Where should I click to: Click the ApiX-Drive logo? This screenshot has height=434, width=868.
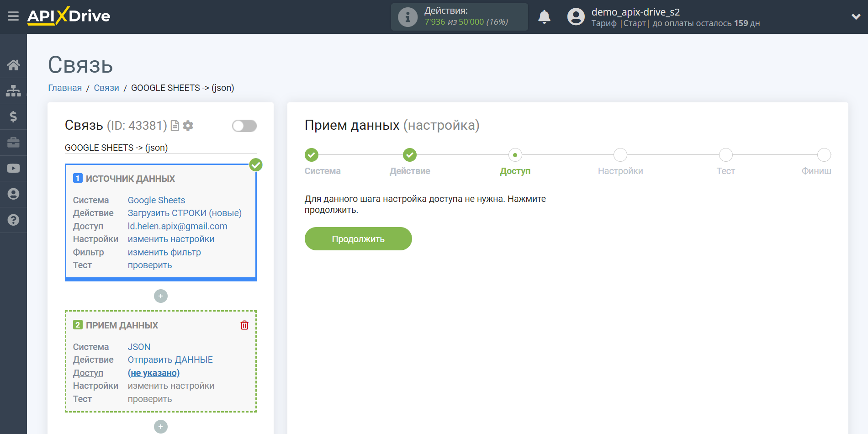click(69, 16)
